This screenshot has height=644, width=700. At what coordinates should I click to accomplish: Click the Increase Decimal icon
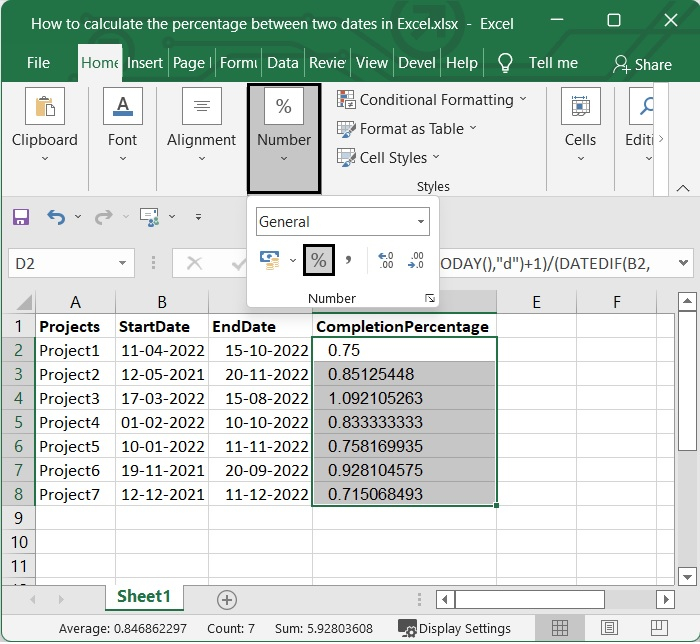[x=386, y=260]
